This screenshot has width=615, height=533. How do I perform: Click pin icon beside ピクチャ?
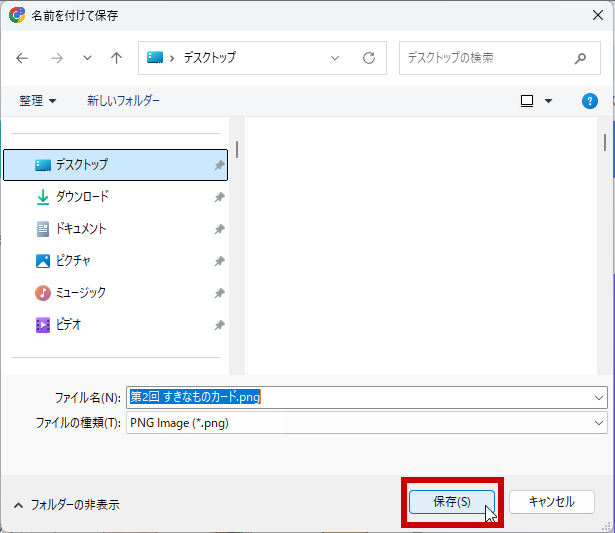click(x=219, y=261)
